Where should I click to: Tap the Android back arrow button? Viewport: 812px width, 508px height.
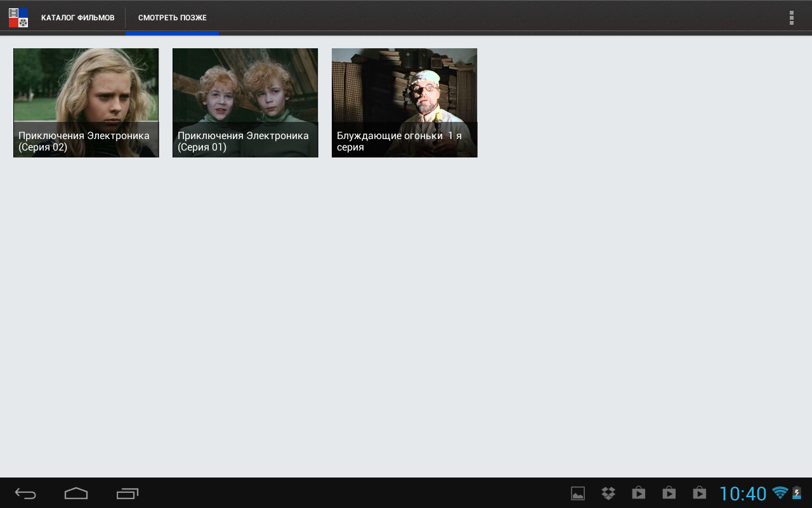click(x=25, y=493)
